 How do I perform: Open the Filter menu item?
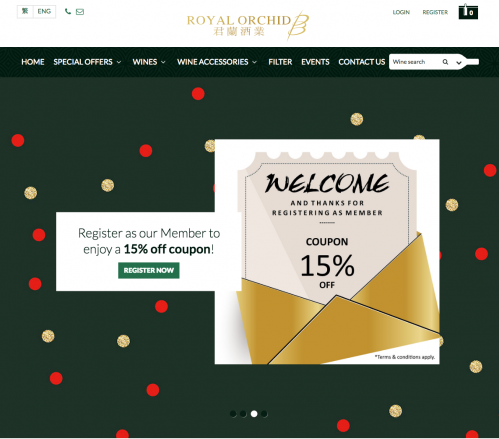(280, 62)
